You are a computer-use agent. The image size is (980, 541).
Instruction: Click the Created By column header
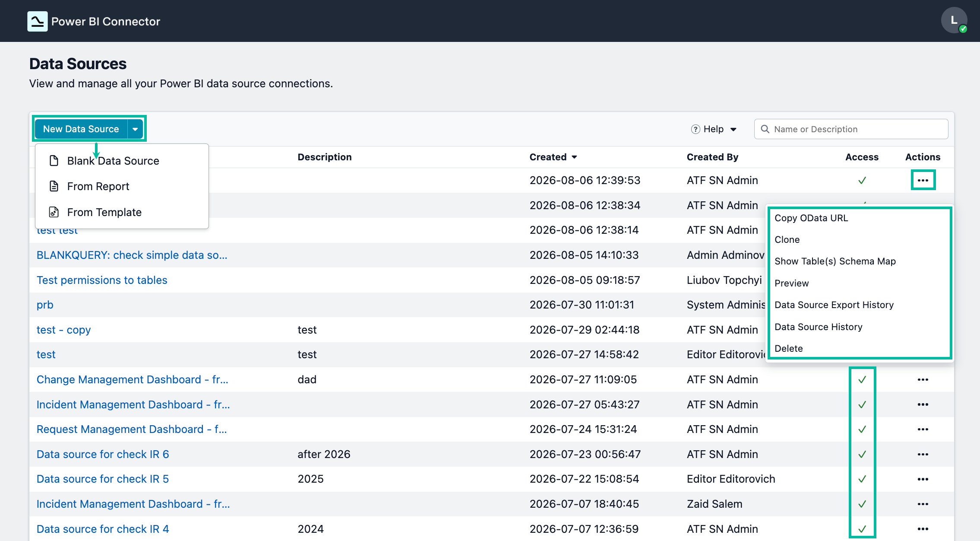(x=712, y=157)
